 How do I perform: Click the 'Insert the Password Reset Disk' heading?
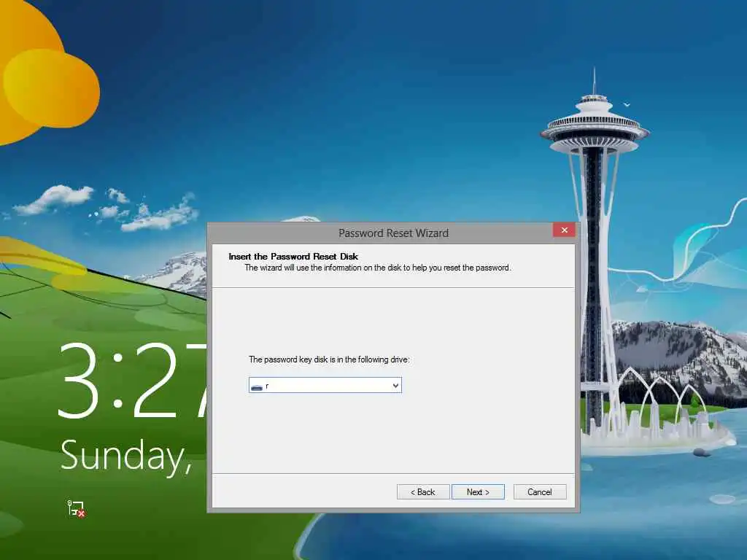tap(293, 256)
